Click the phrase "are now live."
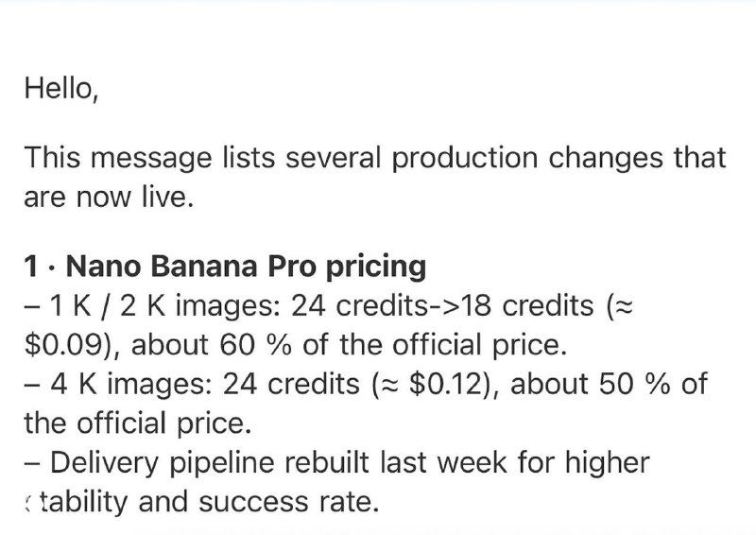This screenshot has height=535, width=756. coord(108,198)
